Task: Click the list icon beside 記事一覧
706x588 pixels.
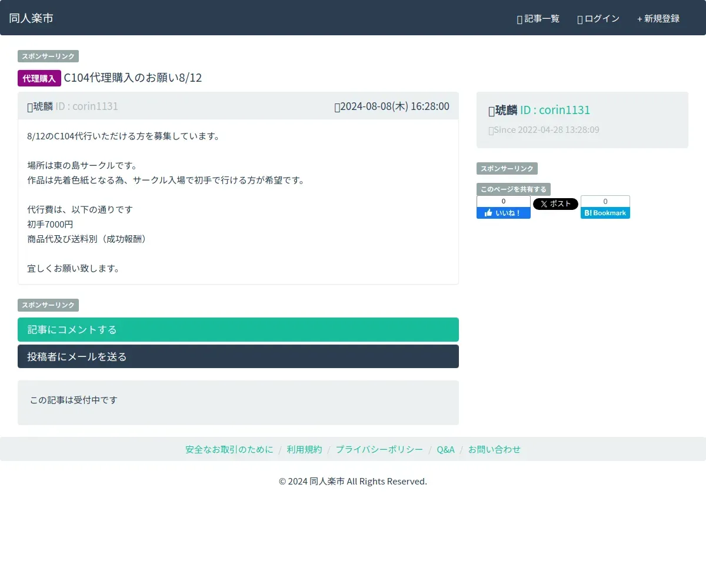Action: click(519, 19)
